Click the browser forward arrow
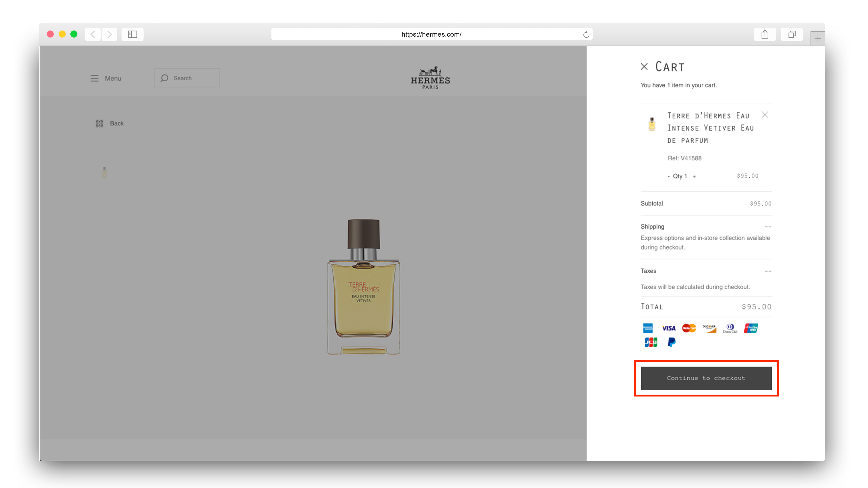 tap(109, 34)
